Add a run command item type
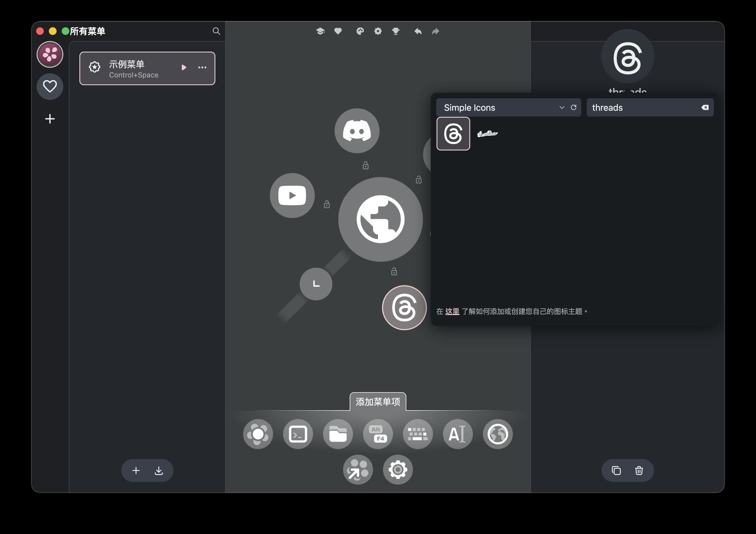 (298, 434)
